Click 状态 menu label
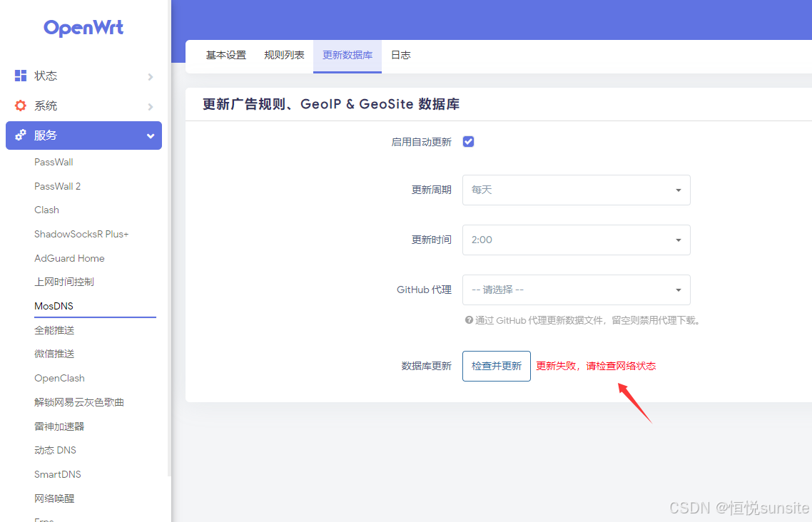The image size is (812, 522). tap(46, 76)
